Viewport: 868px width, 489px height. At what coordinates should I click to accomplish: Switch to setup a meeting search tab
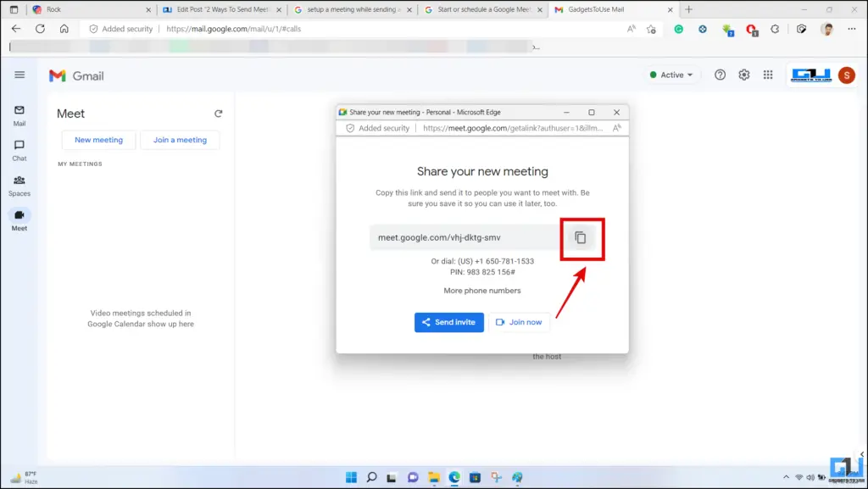[x=352, y=9]
